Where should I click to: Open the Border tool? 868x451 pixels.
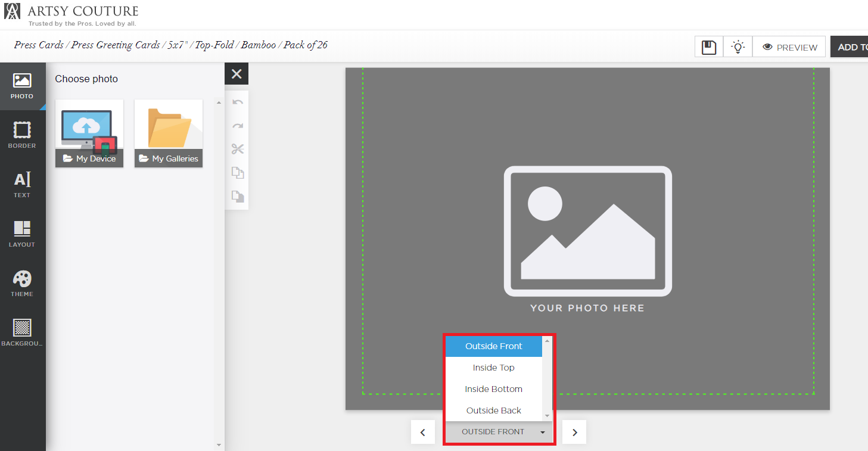[x=22, y=135]
